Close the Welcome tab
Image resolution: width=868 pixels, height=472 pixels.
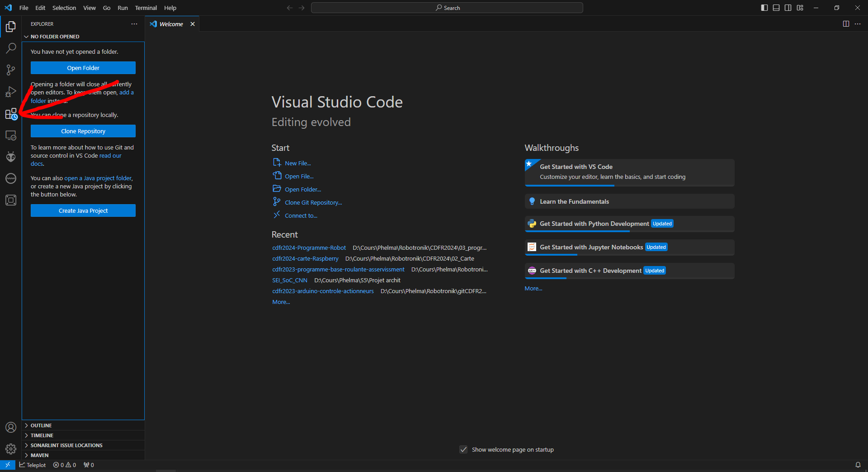(x=193, y=24)
